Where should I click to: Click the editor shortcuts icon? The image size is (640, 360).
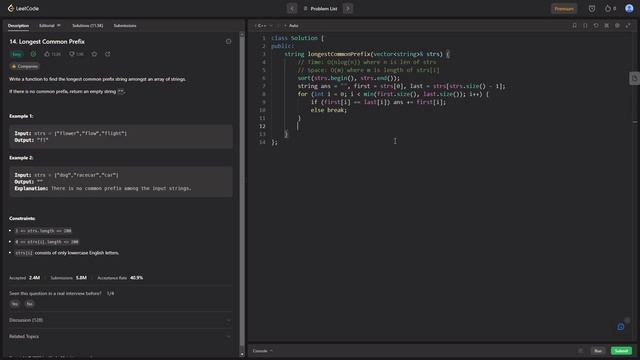coord(607,25)
